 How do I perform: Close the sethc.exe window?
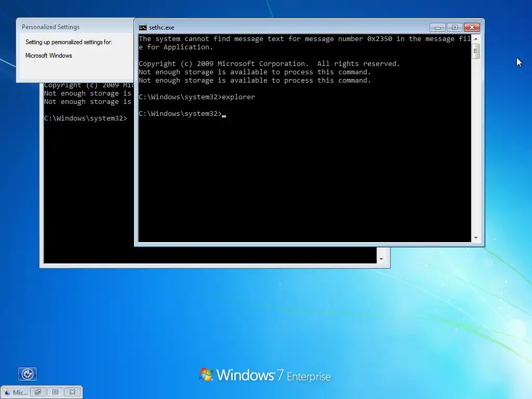point(472,28)
